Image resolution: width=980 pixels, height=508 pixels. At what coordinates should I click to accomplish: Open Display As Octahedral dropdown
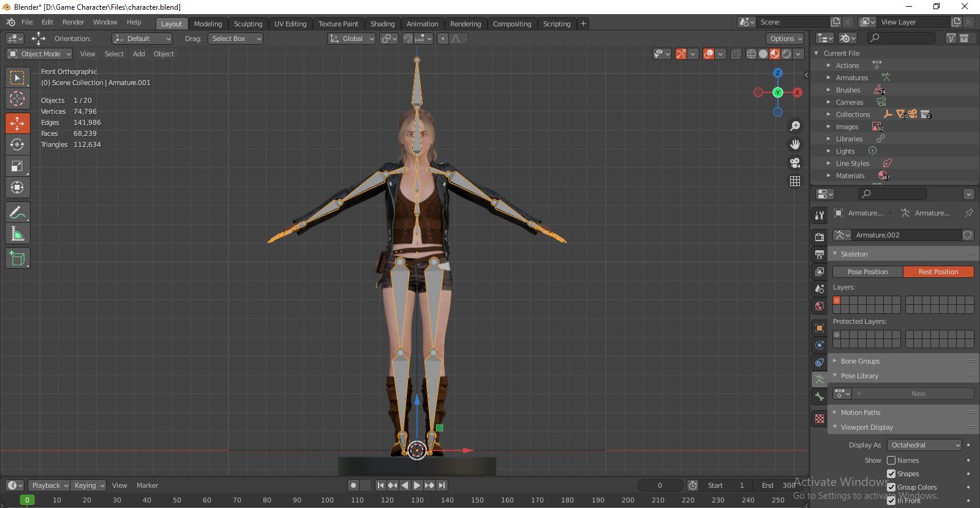pyautogui.click(x=925, y=445)
